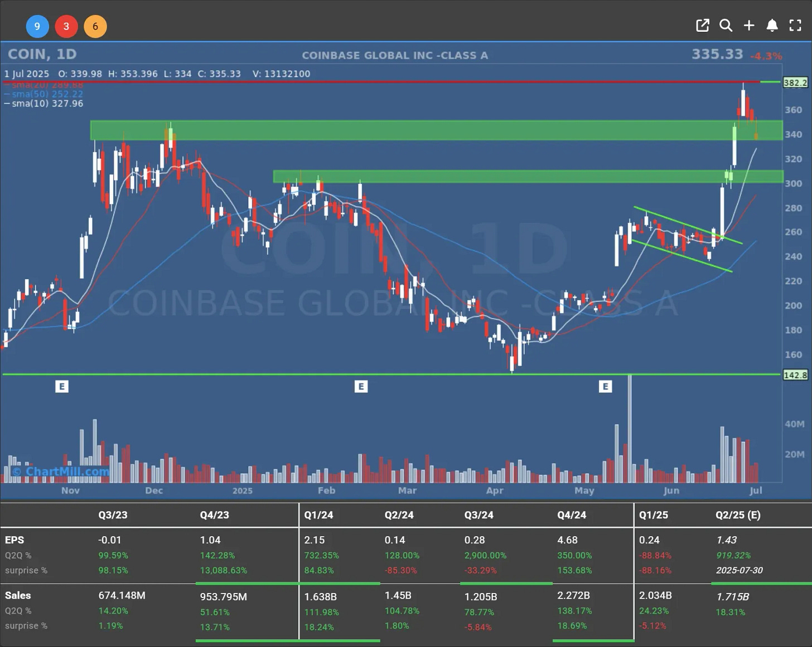Select the Q2/25 (E) column header
This screenshot has width=812, height=647.
[738, 515]
